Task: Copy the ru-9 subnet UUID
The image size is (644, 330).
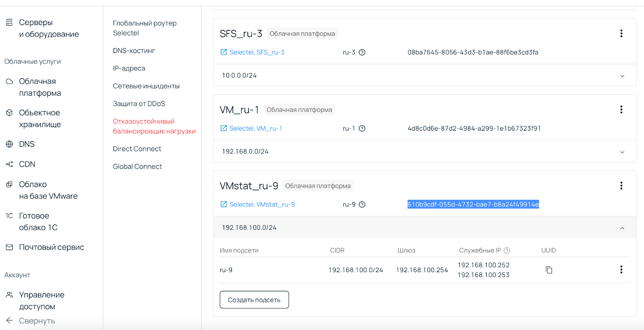Action: 549,270
